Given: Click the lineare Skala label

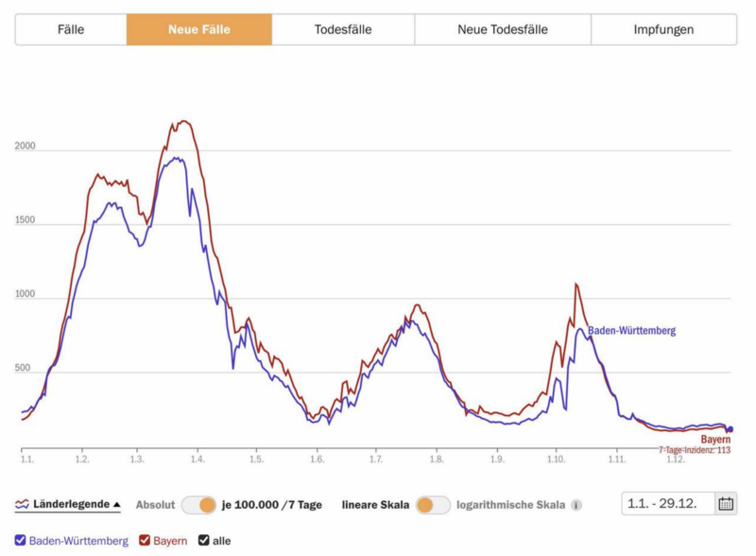Looking at the screenshot, I should (375, 505).
